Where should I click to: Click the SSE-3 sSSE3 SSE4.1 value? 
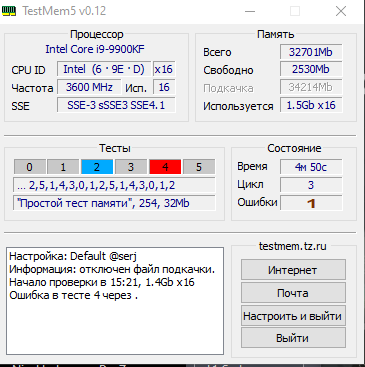(116, 105)
